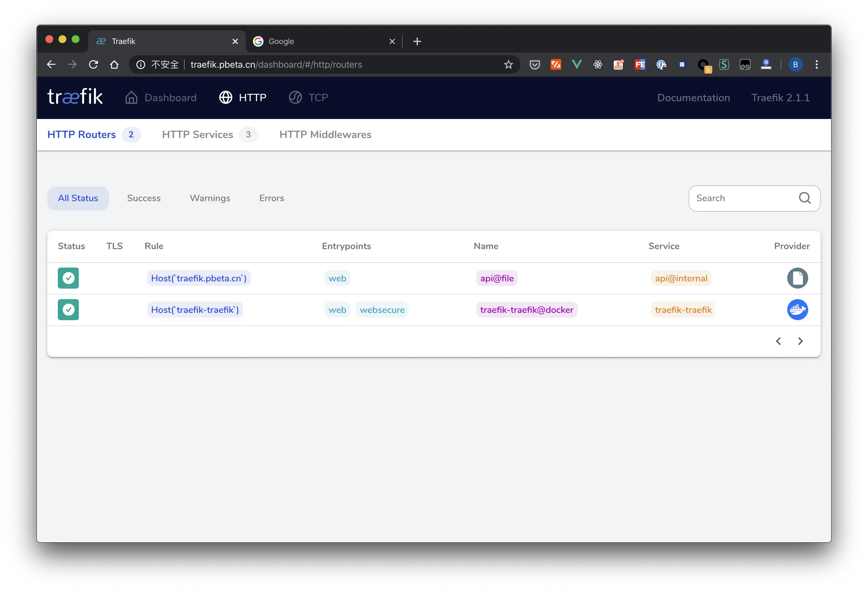Click the TCP section icon

click(x=295, y=97)
